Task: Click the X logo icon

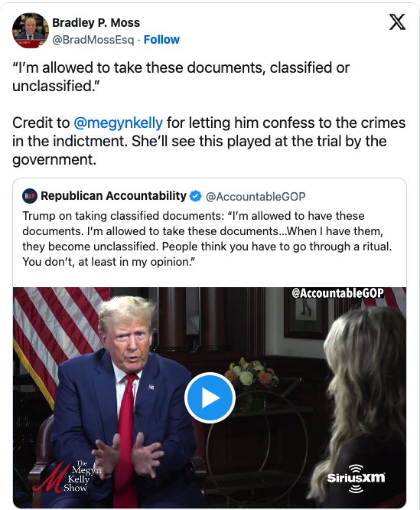Action: tap(397, 22)
